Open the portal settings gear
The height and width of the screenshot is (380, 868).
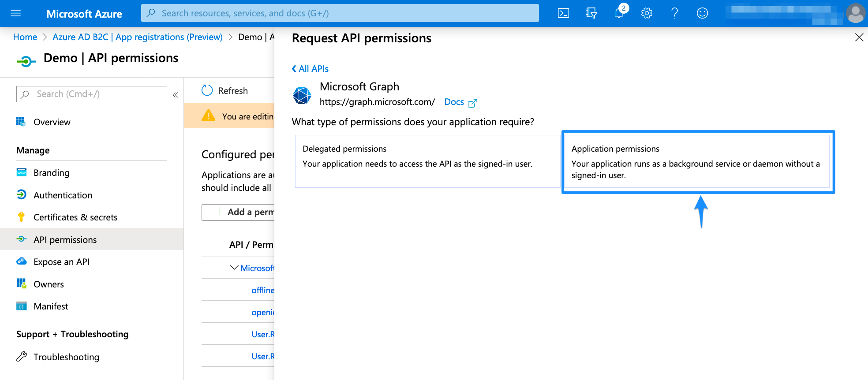647,13
